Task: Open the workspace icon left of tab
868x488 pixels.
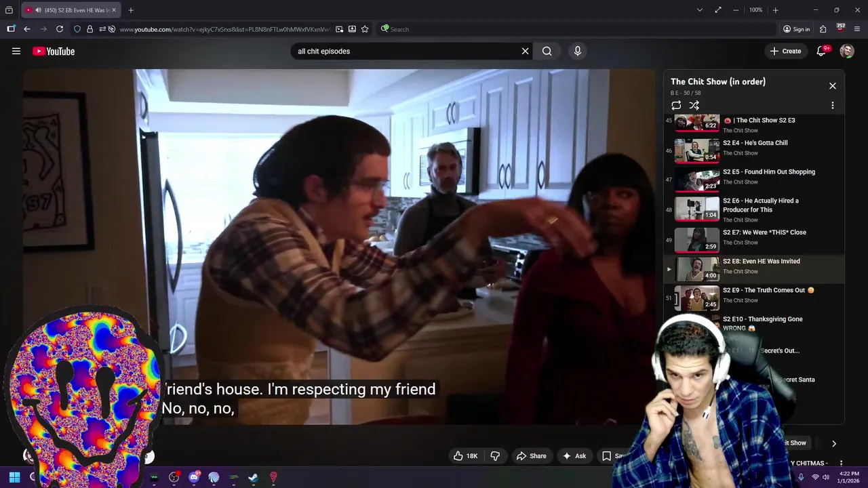Action: pyautogui.click(x=9, y=10)
